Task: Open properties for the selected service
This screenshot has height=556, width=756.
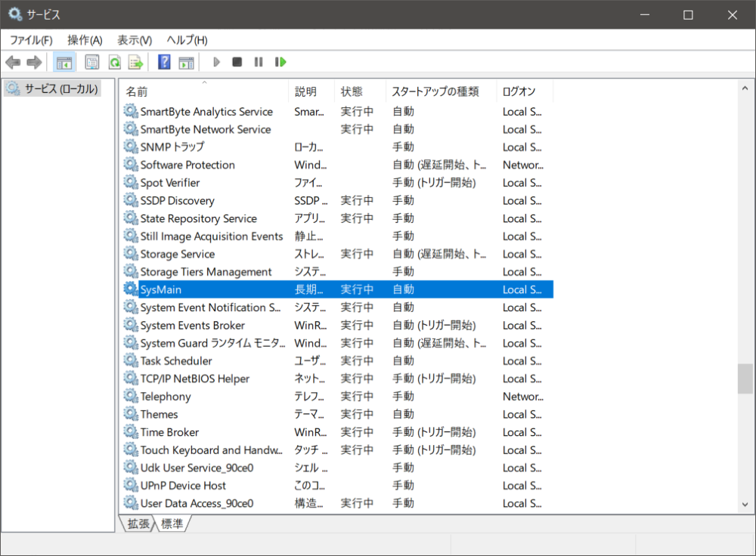Action: point(91,61)
